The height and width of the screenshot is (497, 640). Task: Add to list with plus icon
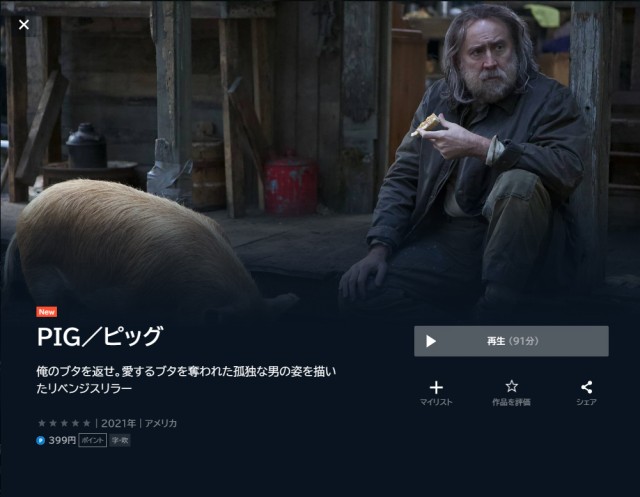(436, 387)
